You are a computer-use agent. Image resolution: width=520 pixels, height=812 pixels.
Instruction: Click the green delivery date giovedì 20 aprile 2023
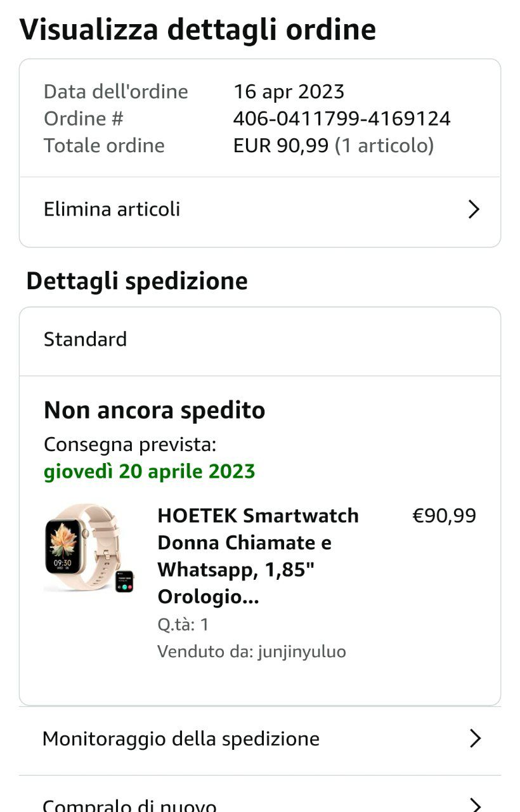coord(149,471)
